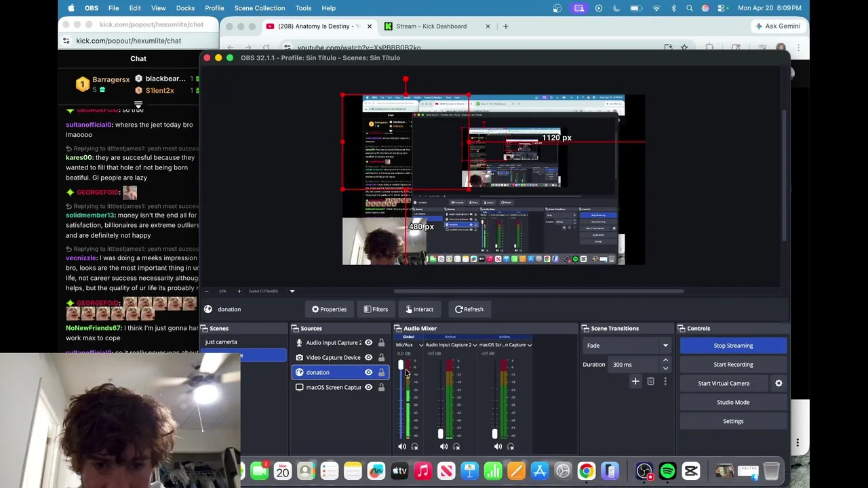
Task: Open Music app in the dock
Action: (422, 471)
